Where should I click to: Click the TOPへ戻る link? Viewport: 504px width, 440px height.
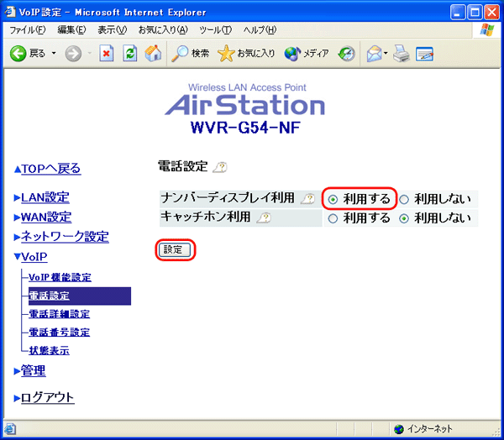click(50, 169)
